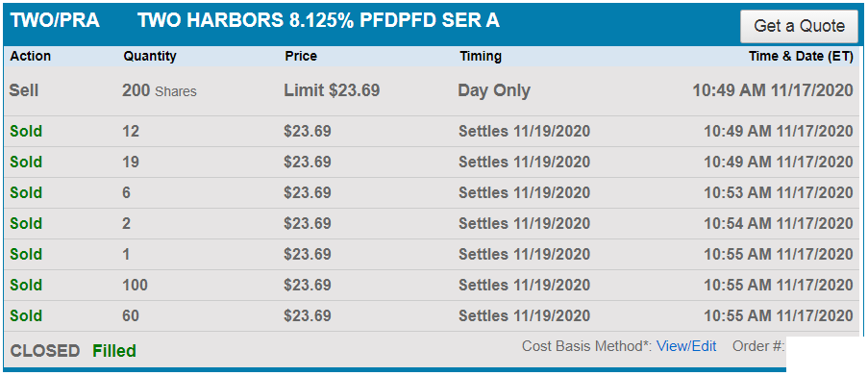Select the Sold row with quantity 100

(432, 286)
